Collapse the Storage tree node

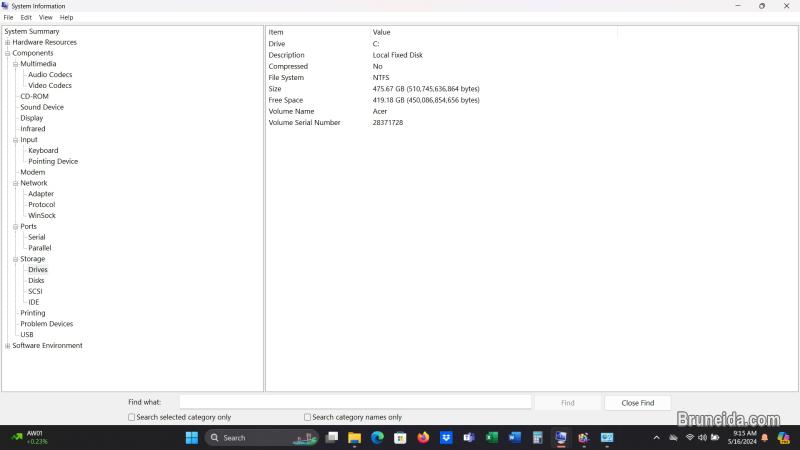tap(15, 259)
